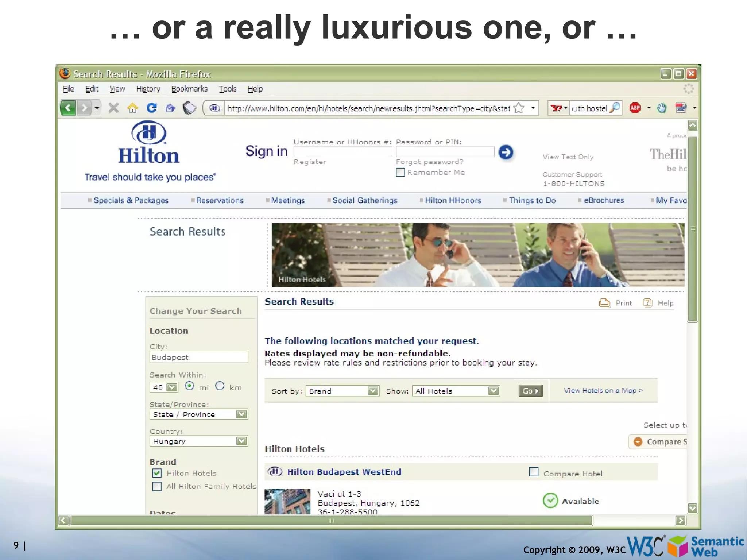747x560 pixels.
Task: Click the Reload page icon
Action: click(x=151, y=108)
